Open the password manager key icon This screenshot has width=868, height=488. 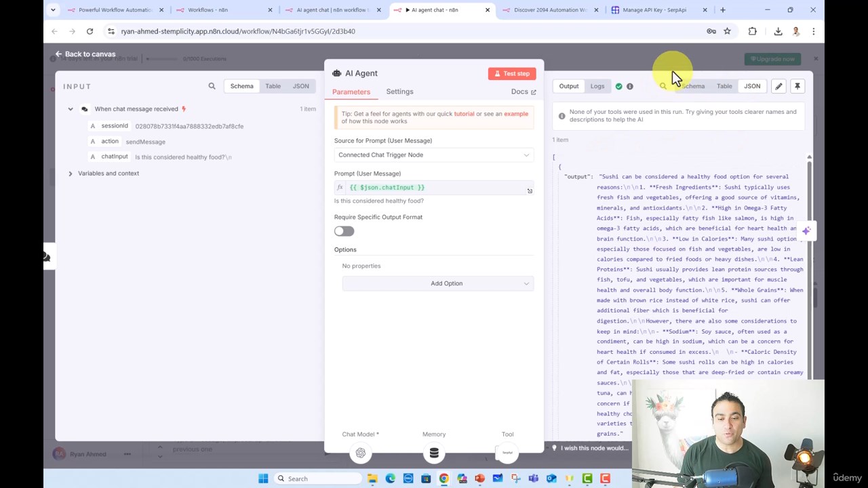(x=711, y=31)
